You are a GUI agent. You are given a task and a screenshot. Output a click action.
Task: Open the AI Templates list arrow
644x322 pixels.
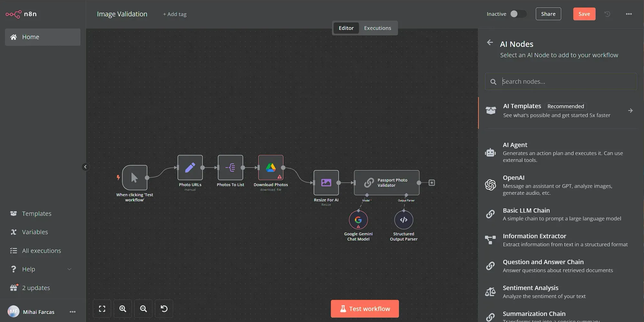coord(630,110)
